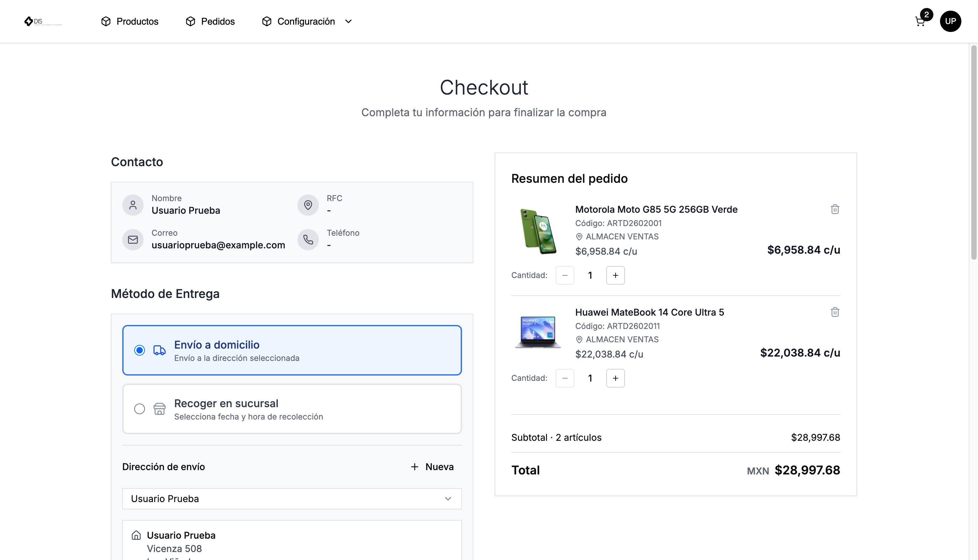Click the delivery truck icon

[x=159, y=350]
